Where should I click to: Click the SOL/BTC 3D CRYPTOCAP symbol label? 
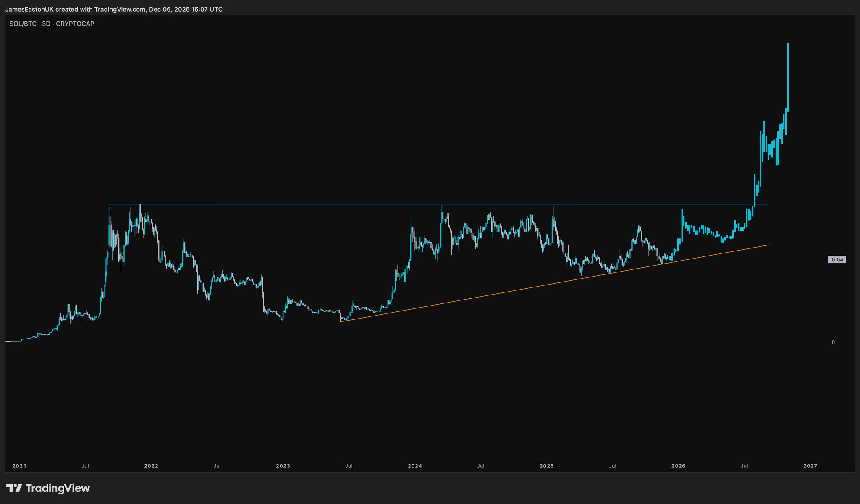(52, 24)
